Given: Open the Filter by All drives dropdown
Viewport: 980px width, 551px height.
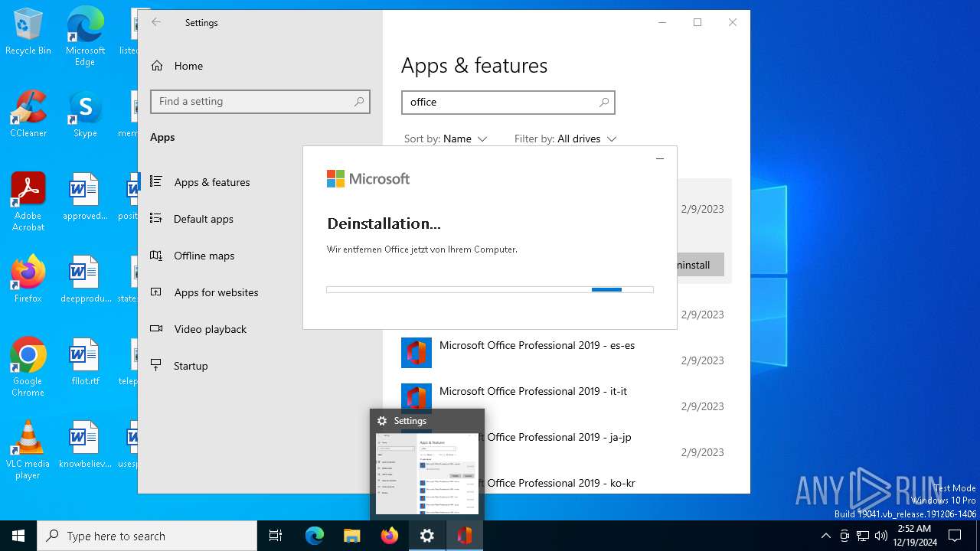Looking at the screenshot, I should point(566,139).
